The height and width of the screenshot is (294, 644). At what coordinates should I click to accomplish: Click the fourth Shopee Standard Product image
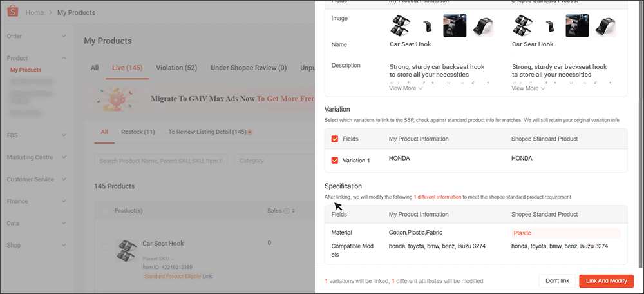[604, 26]
